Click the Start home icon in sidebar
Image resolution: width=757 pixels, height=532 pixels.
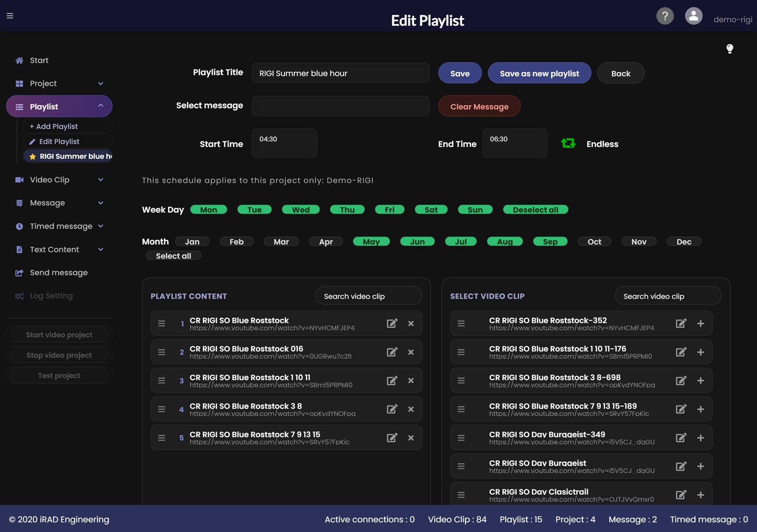coord(19,61)
